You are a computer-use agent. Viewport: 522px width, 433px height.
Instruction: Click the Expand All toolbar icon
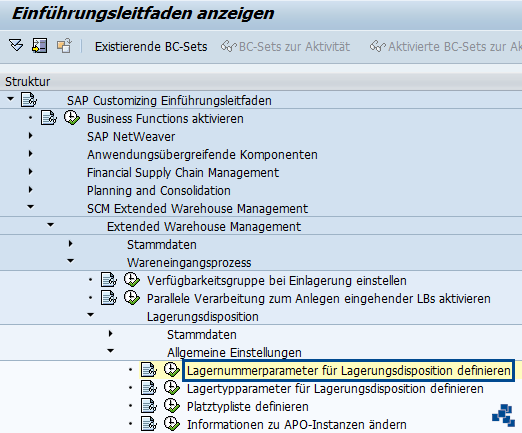pos(16,46)
